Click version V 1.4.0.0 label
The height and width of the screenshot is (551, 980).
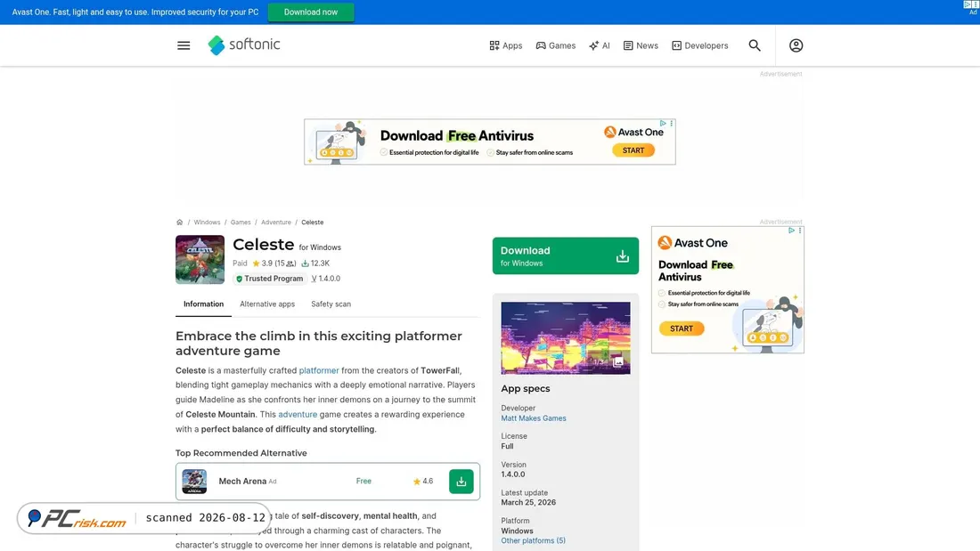[x=325, y=279]
